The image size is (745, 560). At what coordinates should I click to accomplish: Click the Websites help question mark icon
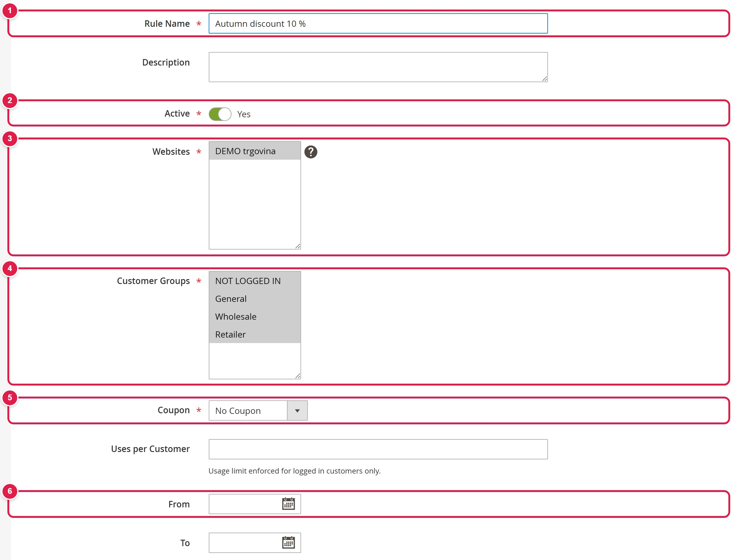[x=311, y=152]
